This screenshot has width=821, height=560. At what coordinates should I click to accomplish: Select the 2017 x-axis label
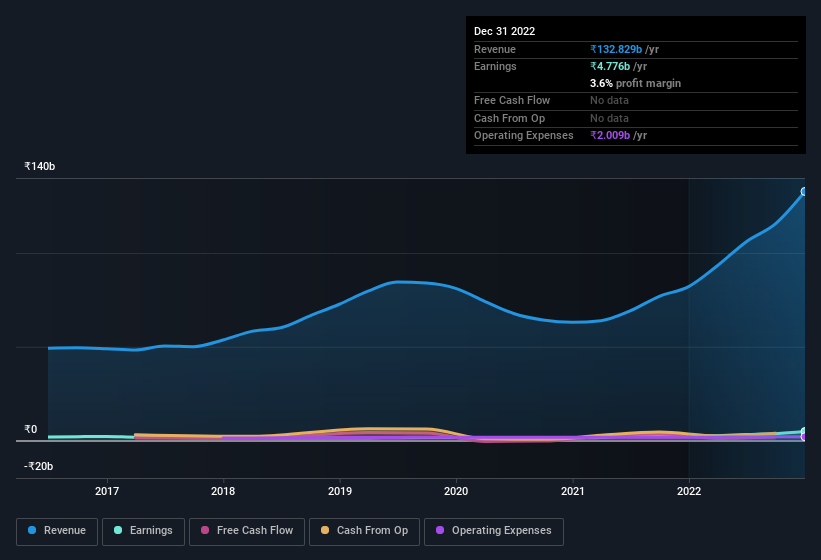click(x=107, y=491)
